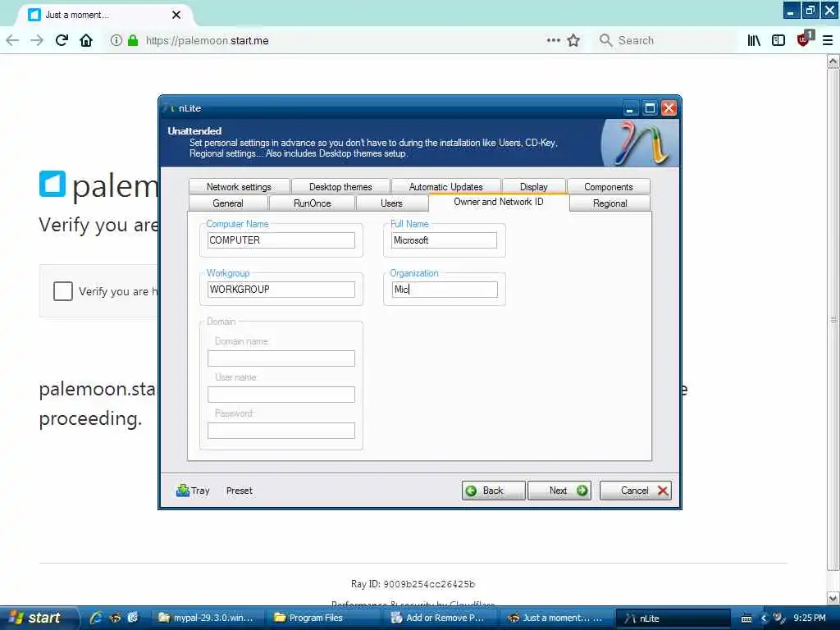Maximize the nLite window

pyautogui.click(x=650, y=108)
